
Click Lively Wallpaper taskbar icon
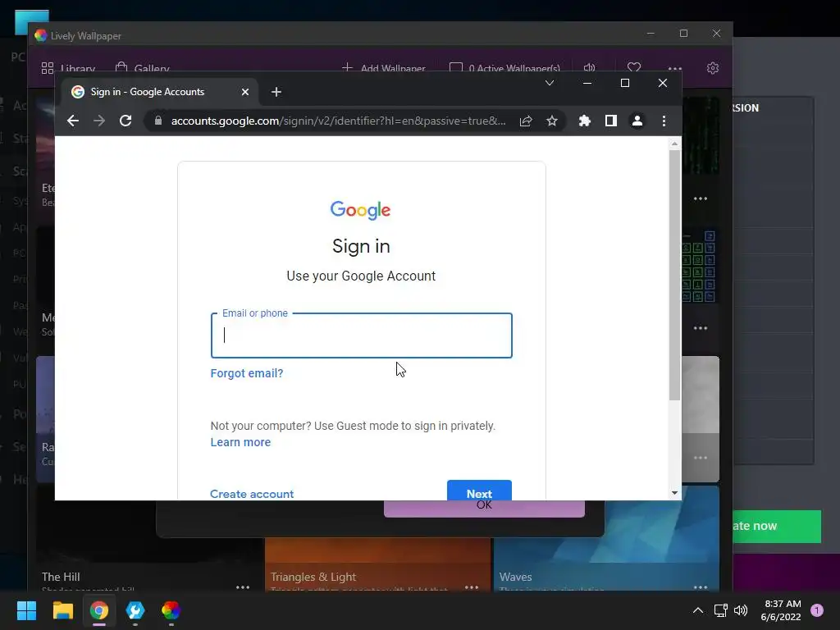(171, 610)
